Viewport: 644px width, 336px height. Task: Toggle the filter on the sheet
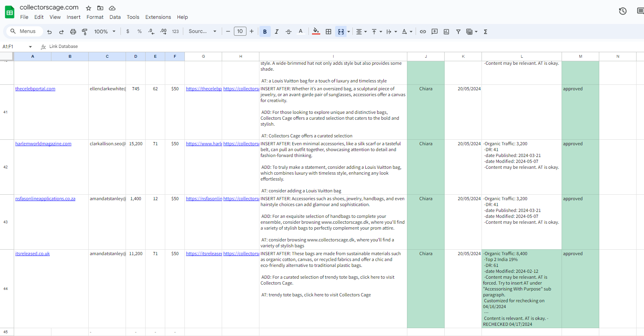(x=458, y=32)
